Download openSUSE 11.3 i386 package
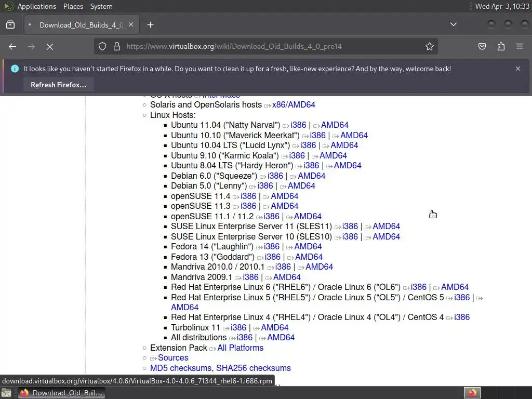The image size is (532, 399). pyautogui.click(x=248, y=206)
